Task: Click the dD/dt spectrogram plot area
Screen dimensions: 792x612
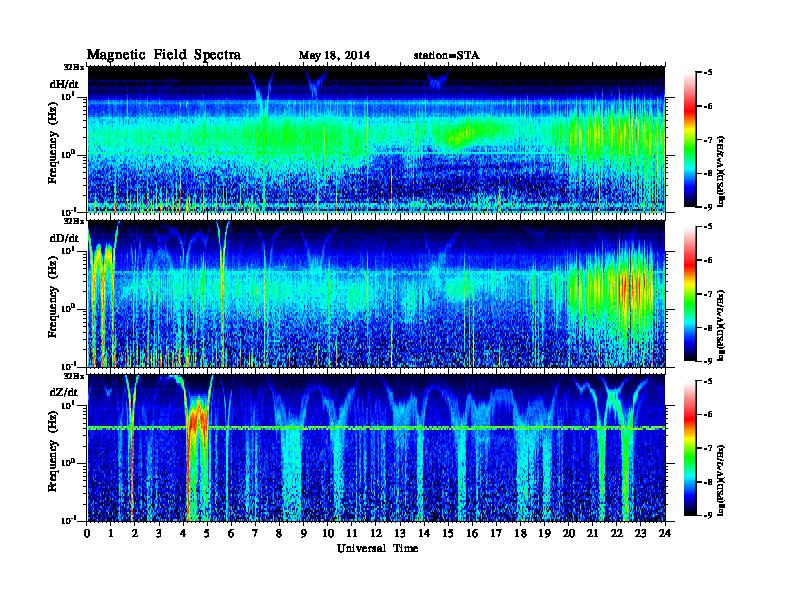Action: click(x=376, y=294)
